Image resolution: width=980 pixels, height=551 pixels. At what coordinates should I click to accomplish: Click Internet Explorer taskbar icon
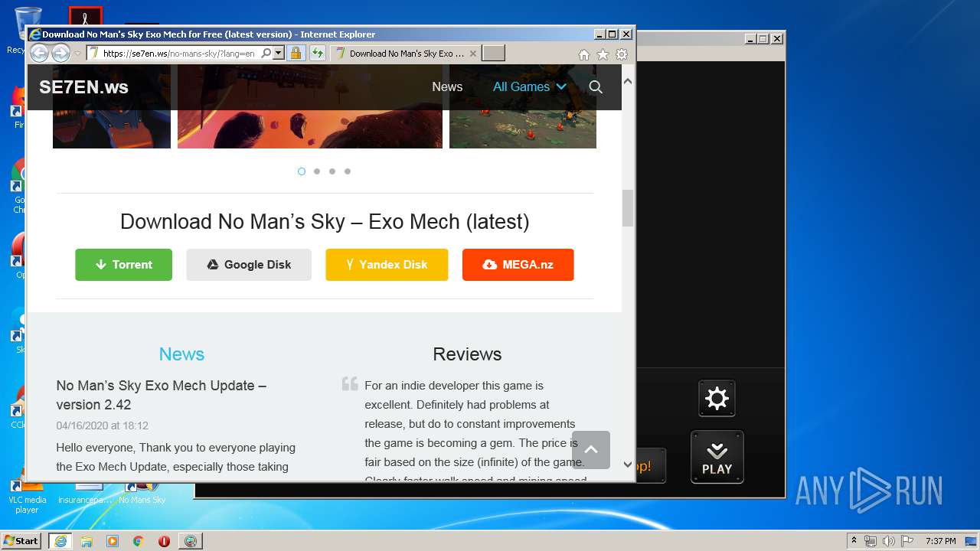click(60, 541)
